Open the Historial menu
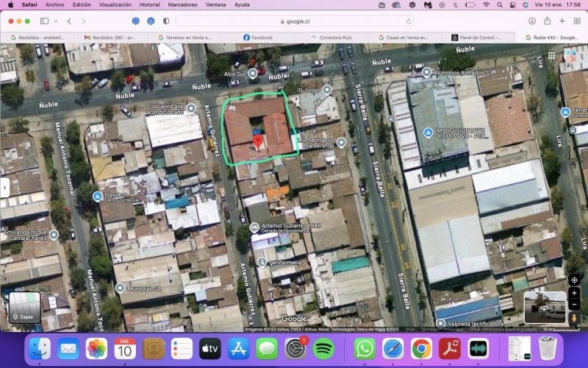This screenshot has height=368, width=588. (x=149, y=5)
